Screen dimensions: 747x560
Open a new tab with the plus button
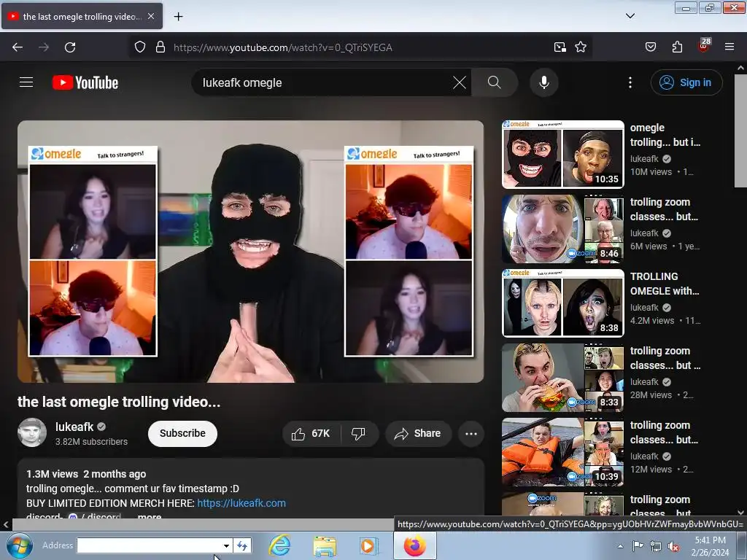click(x=178, y=17)
